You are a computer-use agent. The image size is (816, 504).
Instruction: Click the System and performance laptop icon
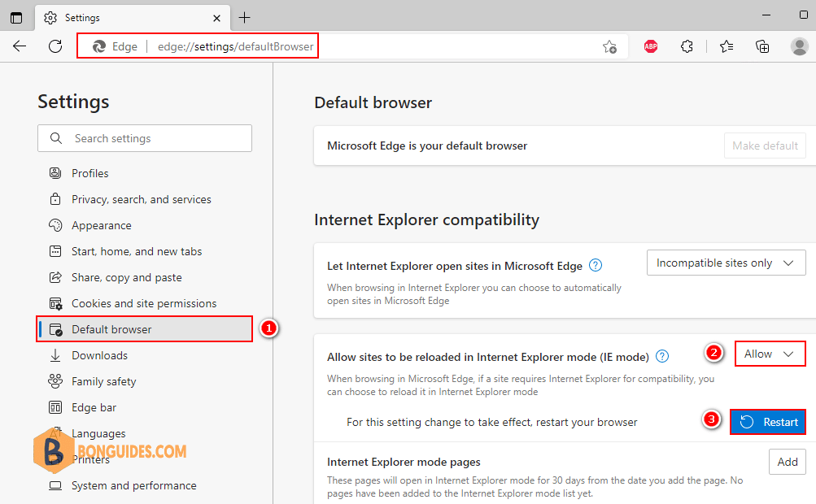[x=55, y=485]
